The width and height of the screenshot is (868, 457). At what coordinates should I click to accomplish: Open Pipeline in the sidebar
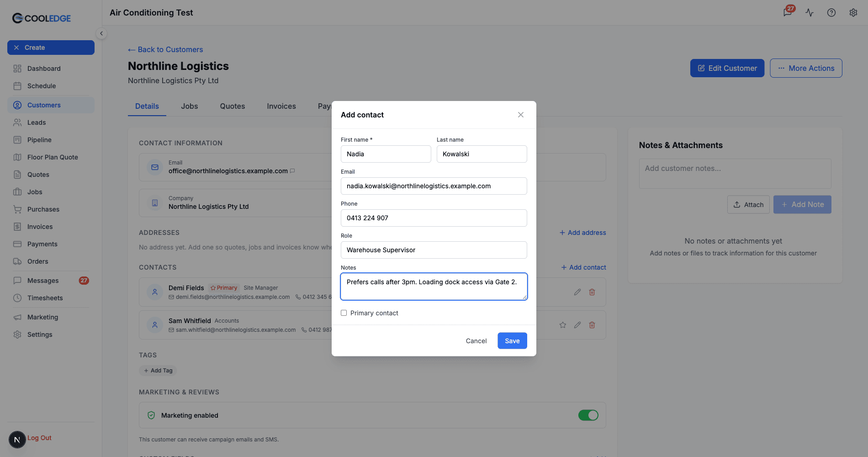coord(51,140)
